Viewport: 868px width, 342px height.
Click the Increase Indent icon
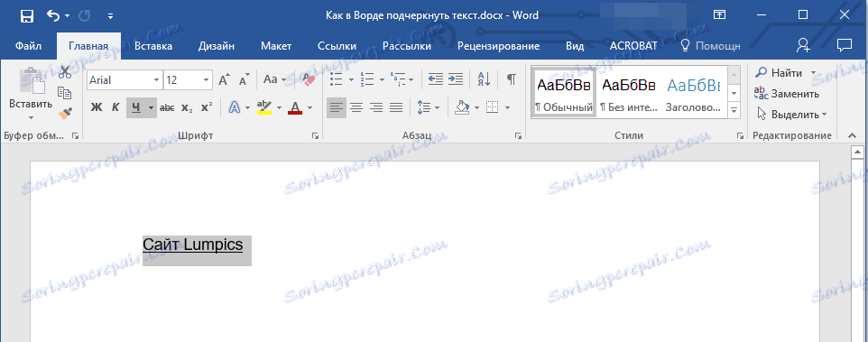[x=455, y=79]
